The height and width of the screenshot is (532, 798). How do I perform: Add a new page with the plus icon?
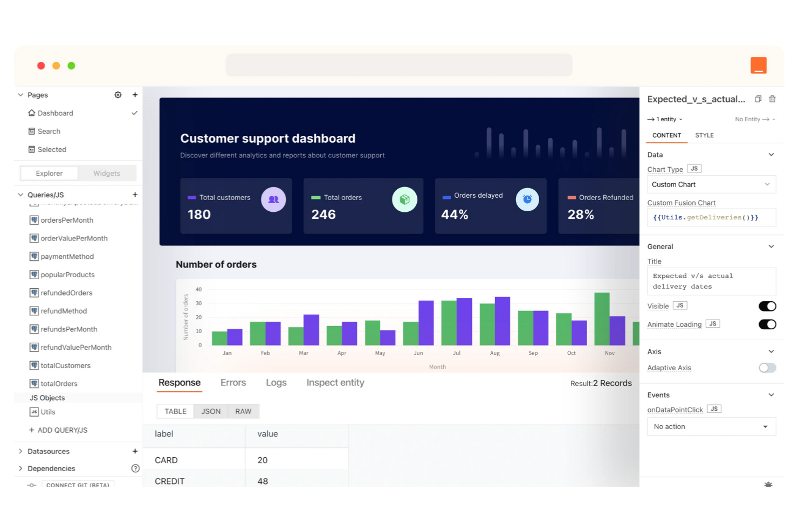[x=135, y=95]
